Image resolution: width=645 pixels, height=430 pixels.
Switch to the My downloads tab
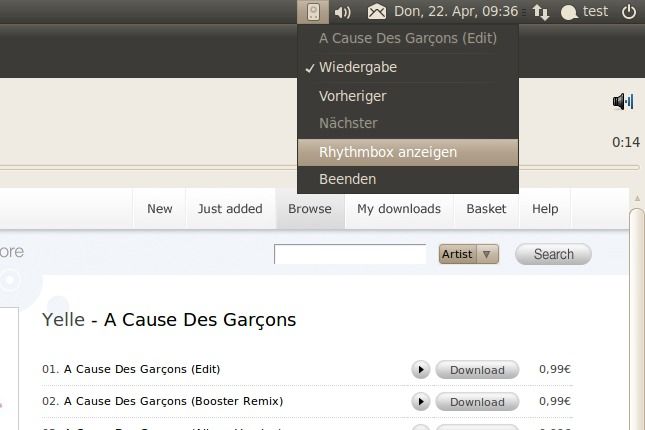click(x=398, y=209)
